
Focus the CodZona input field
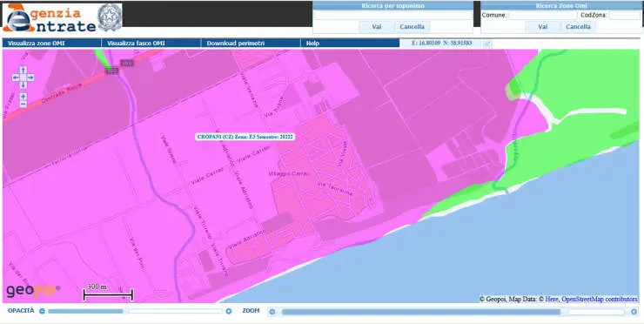tap(624, 15)
